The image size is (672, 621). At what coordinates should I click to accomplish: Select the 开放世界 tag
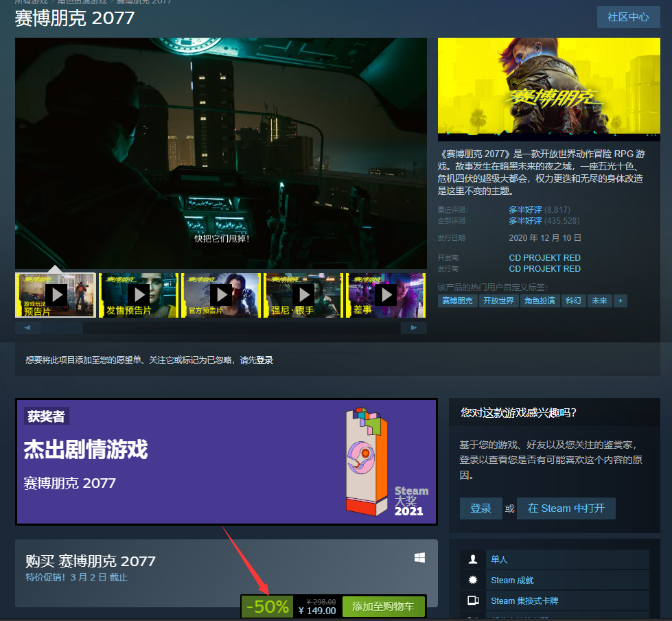pyautogui.click(x=498, y=301)
